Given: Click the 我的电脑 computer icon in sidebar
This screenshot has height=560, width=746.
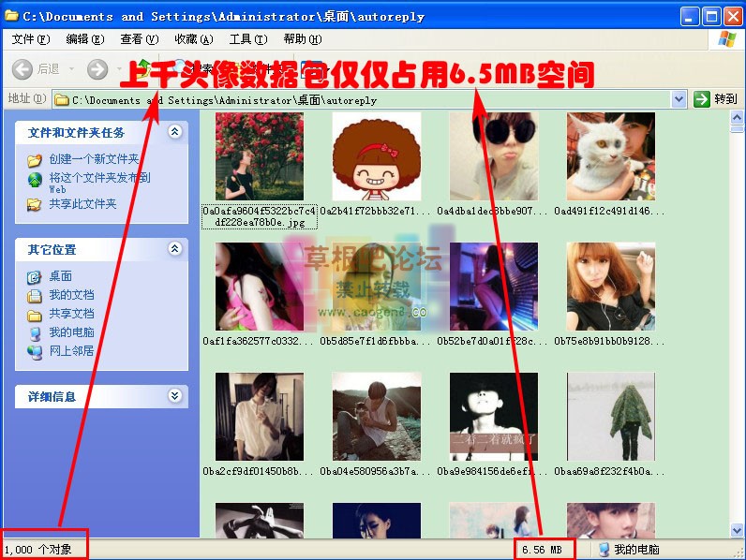Looking at the screenshot, I should click(35, 333).
